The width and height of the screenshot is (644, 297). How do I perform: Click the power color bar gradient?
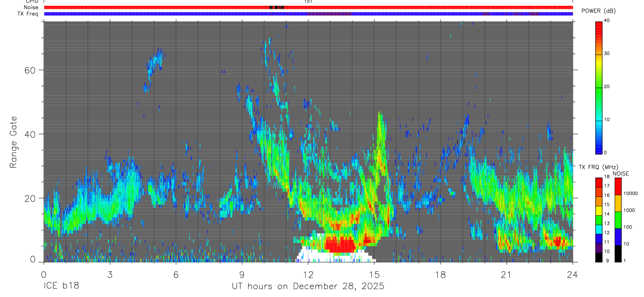click(599, 87)
